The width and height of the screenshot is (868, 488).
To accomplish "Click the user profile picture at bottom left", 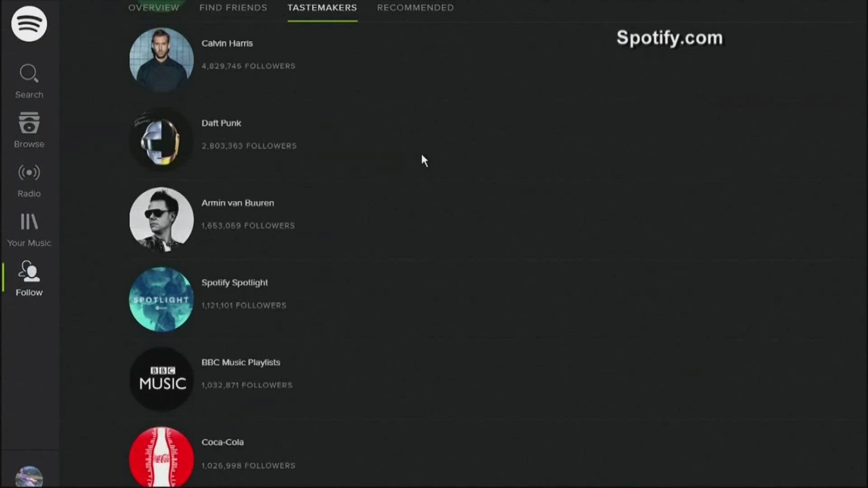I will coord(29,476).
